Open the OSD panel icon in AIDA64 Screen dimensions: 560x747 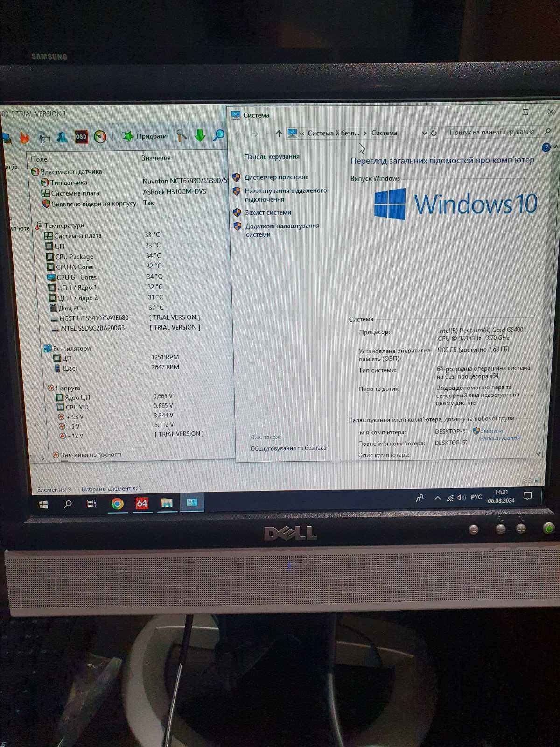coord(81,137)
